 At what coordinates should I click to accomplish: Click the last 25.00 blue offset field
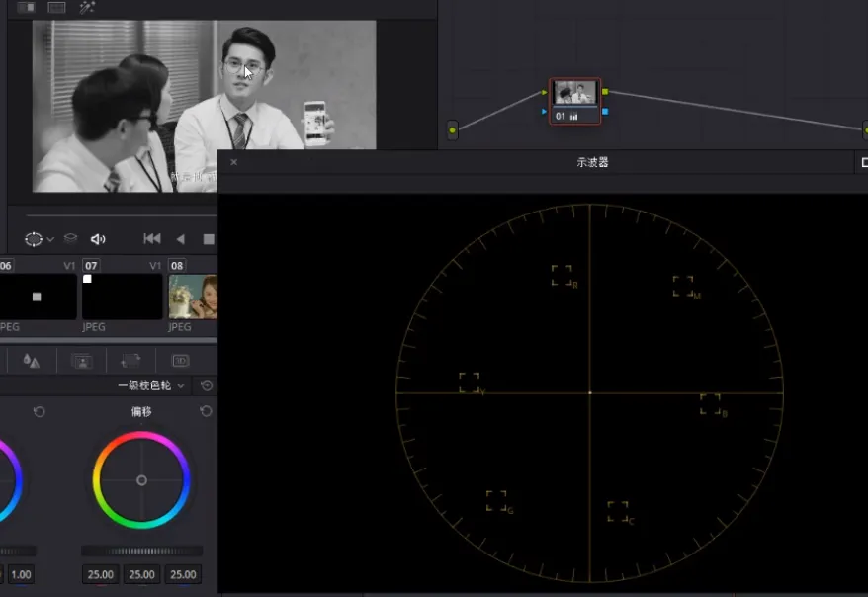click(x=183, y=575)
